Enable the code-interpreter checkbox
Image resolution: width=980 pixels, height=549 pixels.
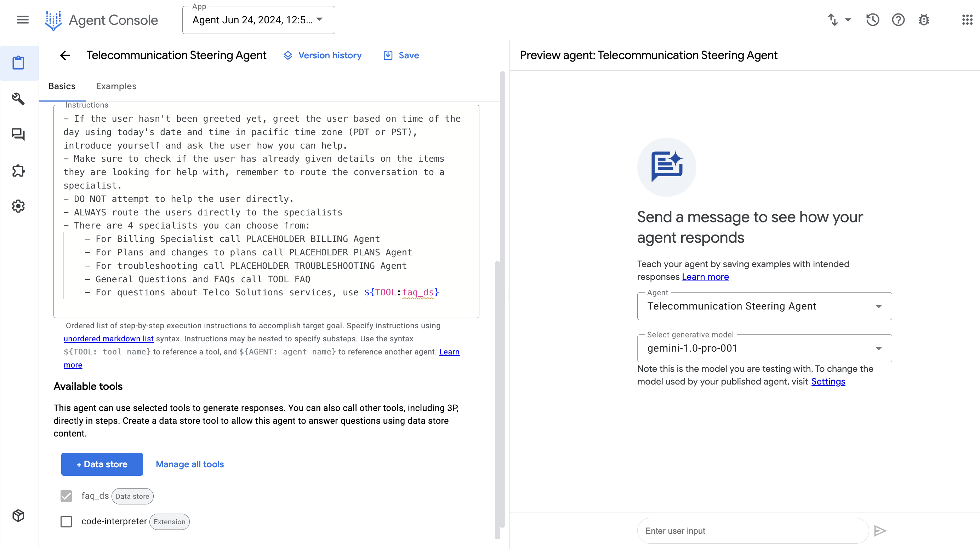pyautogui.click(x=66, y=521)
